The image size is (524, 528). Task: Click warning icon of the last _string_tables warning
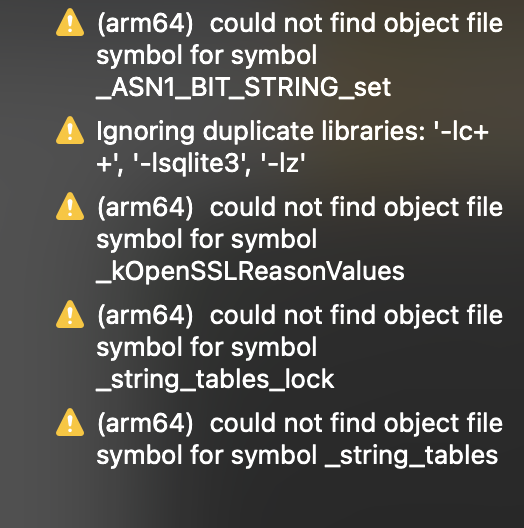click(70, 422)
